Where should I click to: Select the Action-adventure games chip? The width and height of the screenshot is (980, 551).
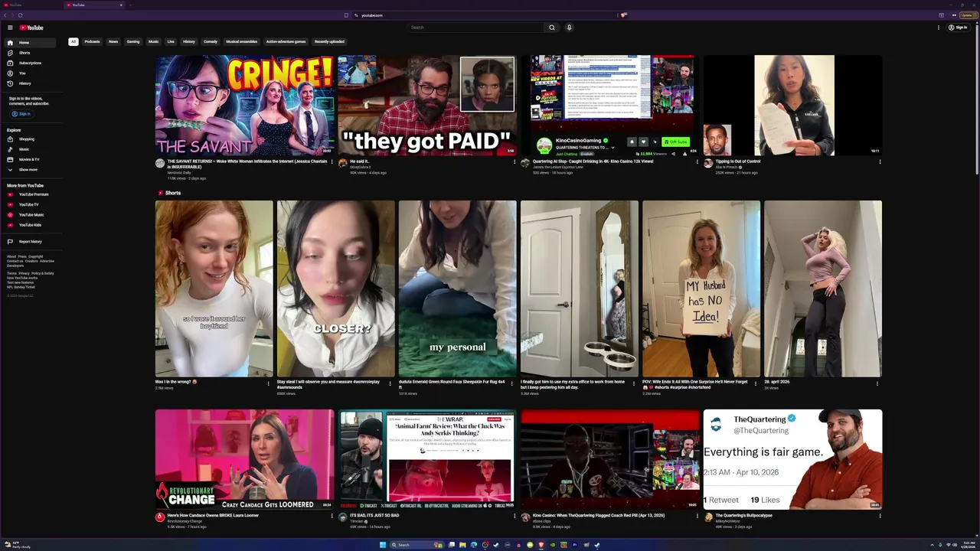pyautogui.click(x=286, y=41)
